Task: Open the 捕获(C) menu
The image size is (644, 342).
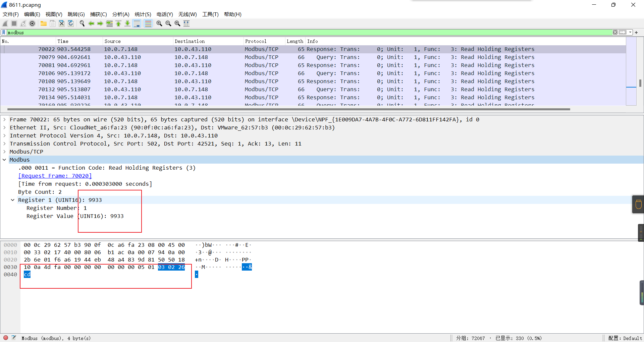Action: pyautogui.click(x=99, y=14)
